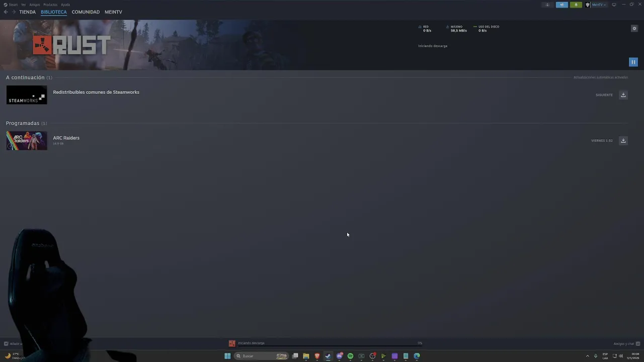Click the ARC Raiders thumbnail
The width and height of the screenshot is (644, 362).
click(27, 141)
